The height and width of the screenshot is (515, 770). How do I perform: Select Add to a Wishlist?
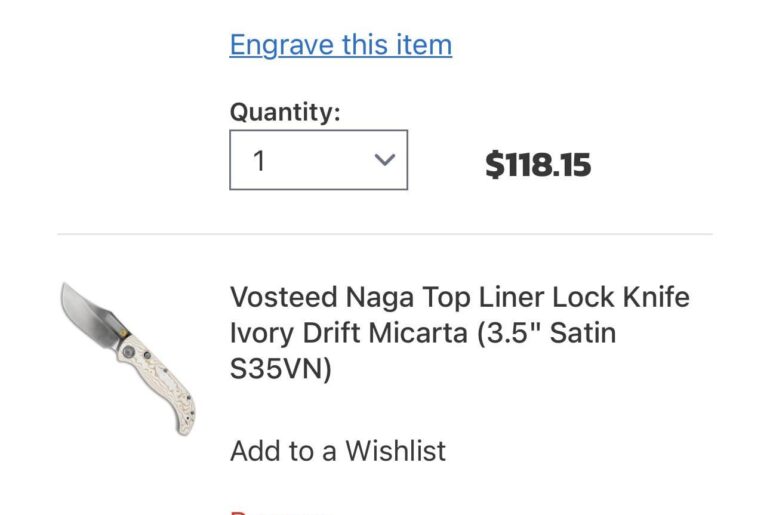click(x=338, y=451)
